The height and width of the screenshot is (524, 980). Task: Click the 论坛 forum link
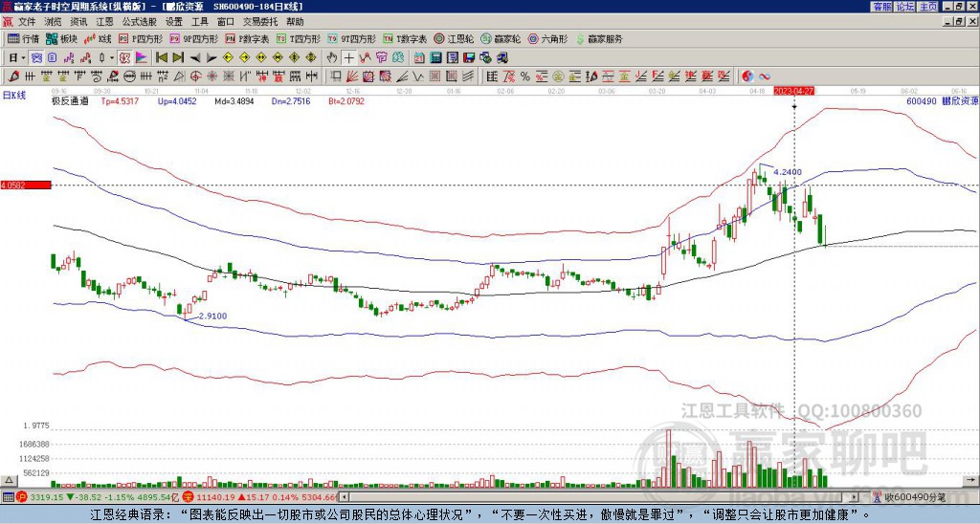905,7
